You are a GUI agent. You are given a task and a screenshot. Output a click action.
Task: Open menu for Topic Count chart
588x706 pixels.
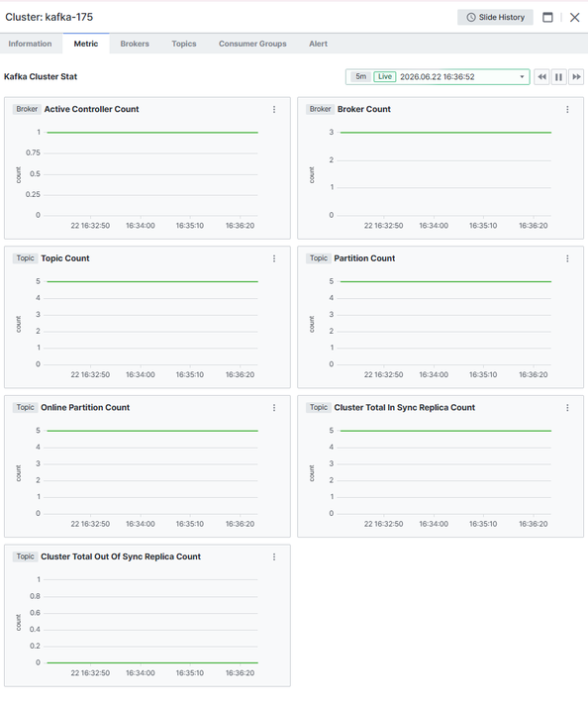point(274,258)
